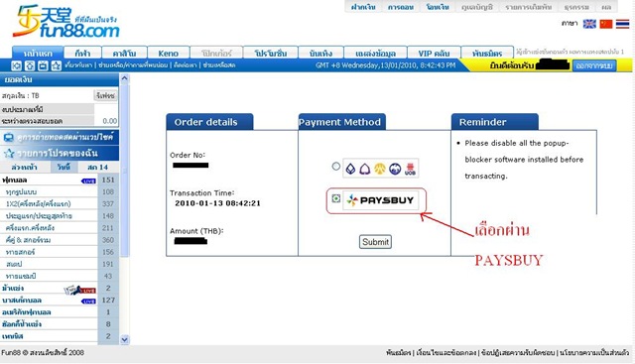Image resolution: width=635 pixels, height=364 pixels.
Task: Open the VIP club tab
Action: (434, 53)
